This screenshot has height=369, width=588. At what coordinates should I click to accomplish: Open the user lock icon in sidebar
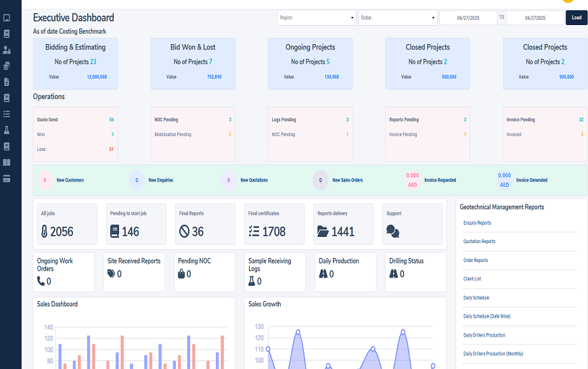[7, 49]
